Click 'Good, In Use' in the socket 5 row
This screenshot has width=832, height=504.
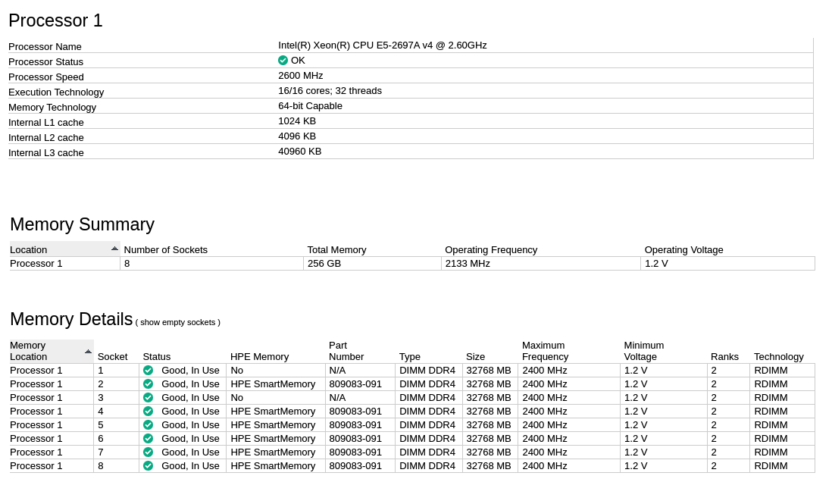coord(190,425)
